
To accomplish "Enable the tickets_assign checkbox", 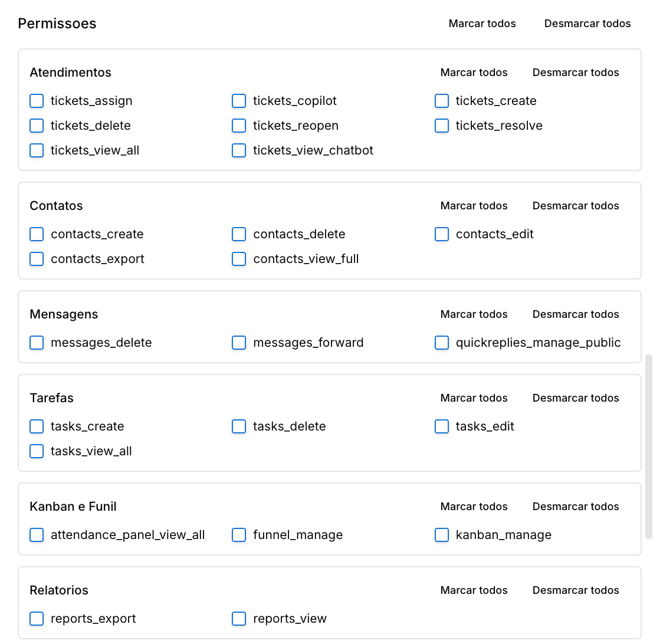I will click(37, 101).
